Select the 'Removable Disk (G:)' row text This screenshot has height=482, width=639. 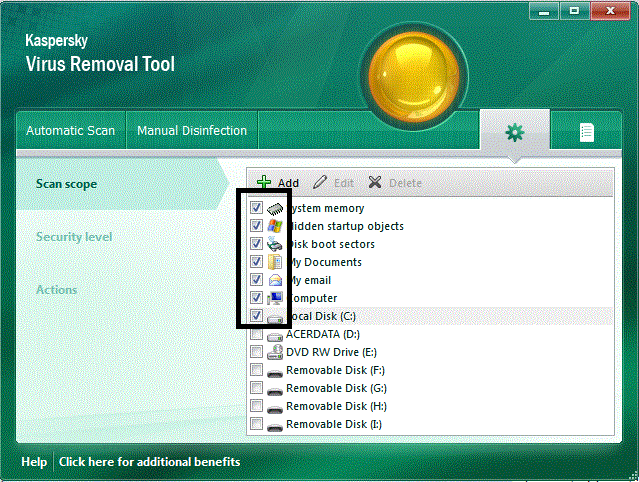click(x=337, y=388)
